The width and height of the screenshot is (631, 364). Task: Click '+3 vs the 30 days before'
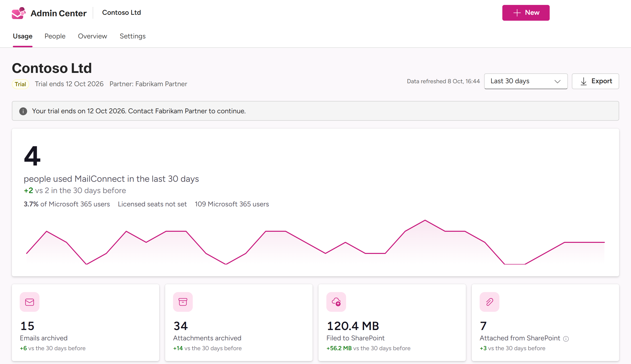(513, 348)
